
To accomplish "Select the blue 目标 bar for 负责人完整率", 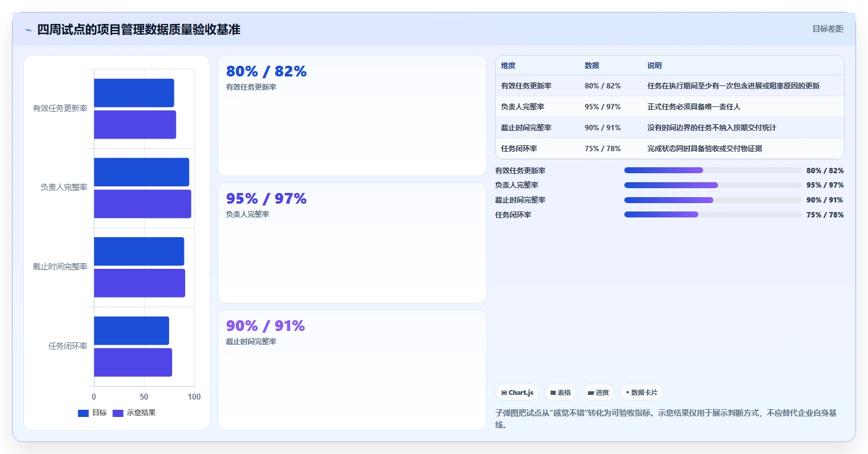I will point(142,172).
